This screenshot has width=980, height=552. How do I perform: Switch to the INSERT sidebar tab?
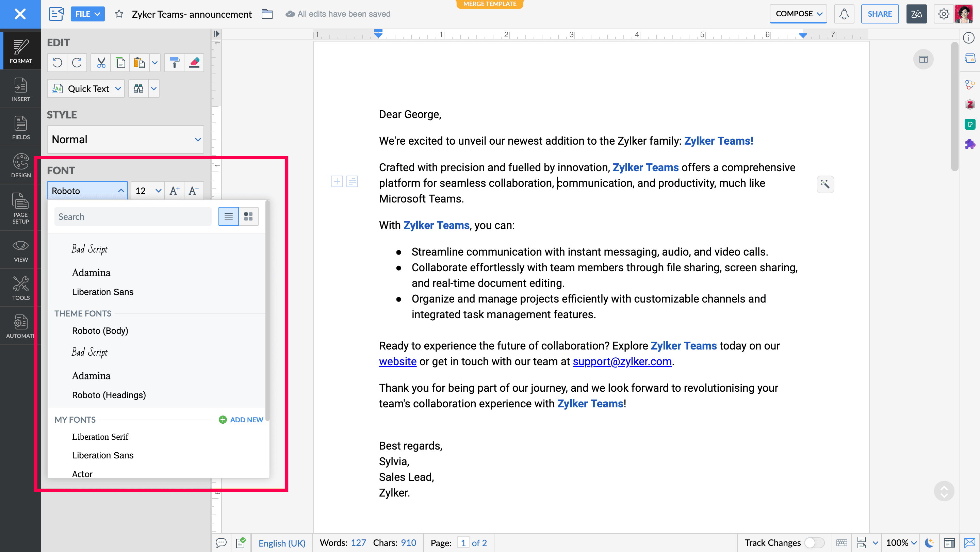point(20,90)
